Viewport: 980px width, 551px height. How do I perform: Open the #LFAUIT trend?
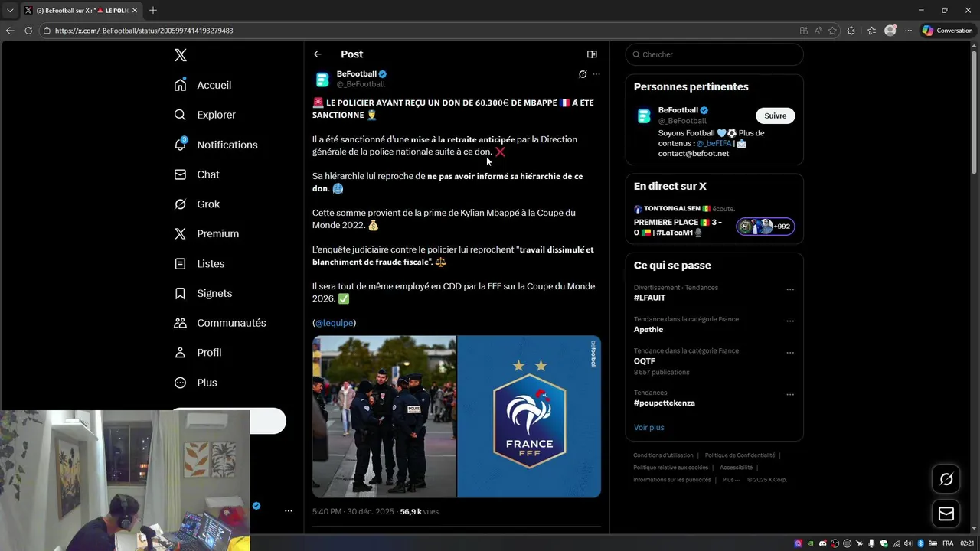[650, 298]
